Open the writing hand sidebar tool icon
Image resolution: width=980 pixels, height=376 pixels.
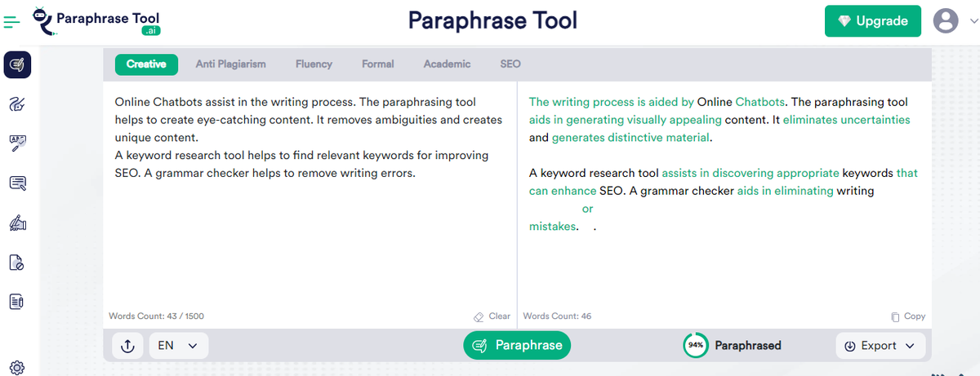point(17,223)
